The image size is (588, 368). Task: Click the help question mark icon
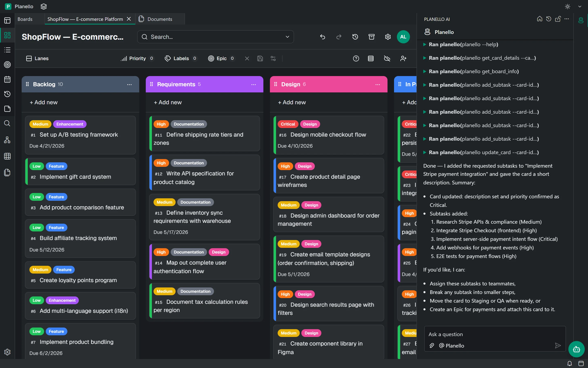click(x=356, y=58)
